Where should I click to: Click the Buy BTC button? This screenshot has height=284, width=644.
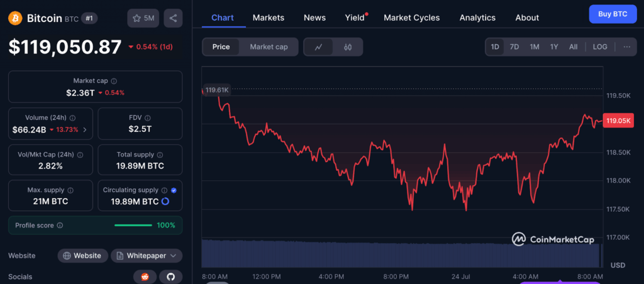coord(612,14)
